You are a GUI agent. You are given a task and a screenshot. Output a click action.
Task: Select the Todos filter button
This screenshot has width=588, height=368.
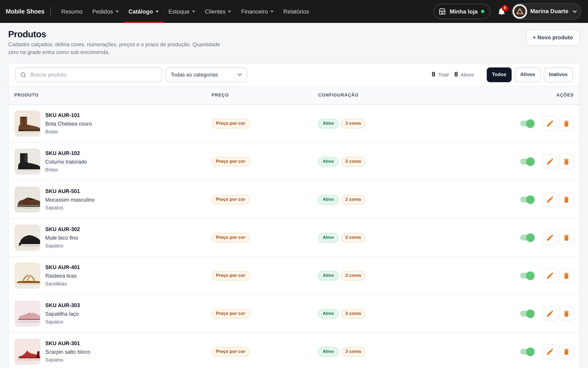point(499,75)
